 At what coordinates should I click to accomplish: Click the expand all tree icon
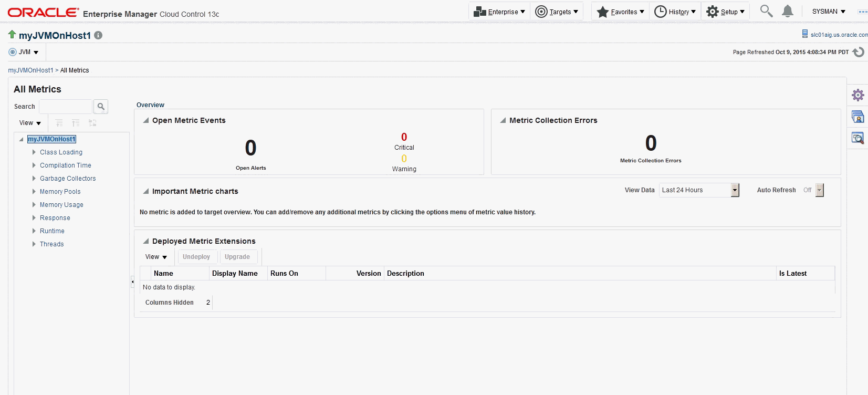(x=59, y=123)
